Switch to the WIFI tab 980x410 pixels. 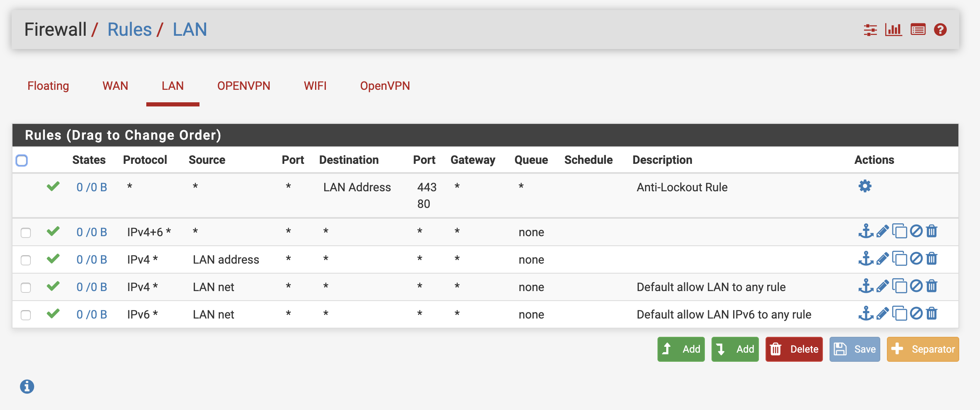(315, 86)
